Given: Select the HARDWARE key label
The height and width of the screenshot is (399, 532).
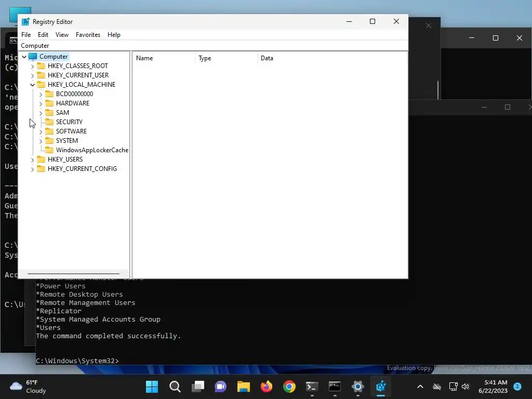Looking at the screenshot, I should [73, 103].
